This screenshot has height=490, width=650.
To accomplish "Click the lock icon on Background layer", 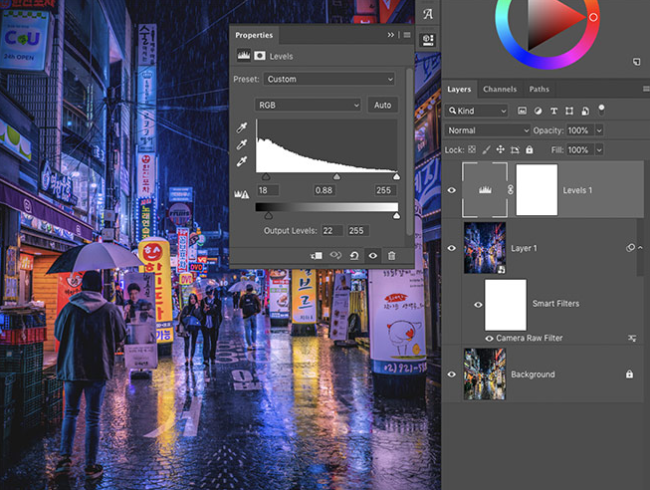I will (629, 374).
